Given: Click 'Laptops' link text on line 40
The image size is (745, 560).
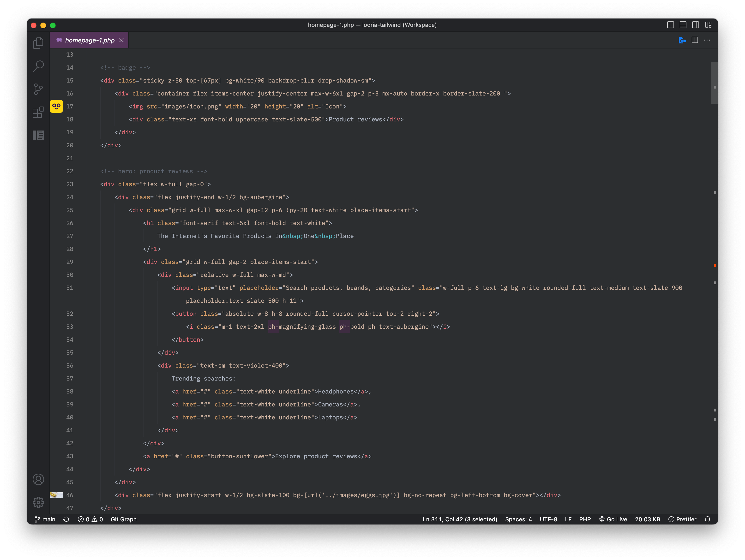Looking at the screenshot, I should [x=330, y=417].
